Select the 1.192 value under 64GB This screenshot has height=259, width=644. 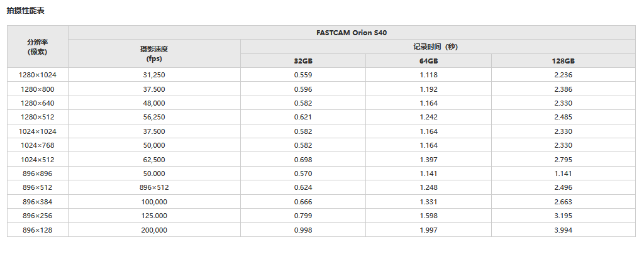pyautogui.click(x=428, y=89)
